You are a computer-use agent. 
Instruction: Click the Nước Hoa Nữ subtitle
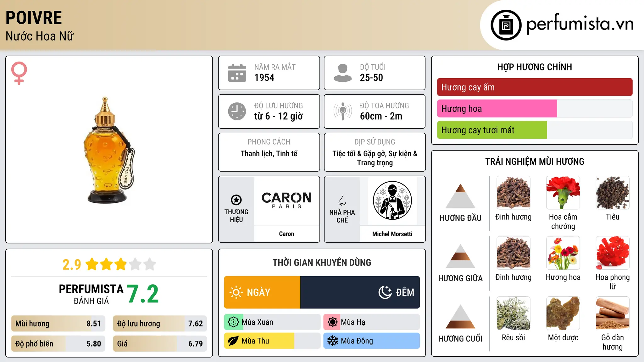pyautogui.click(x=40, y=36)
